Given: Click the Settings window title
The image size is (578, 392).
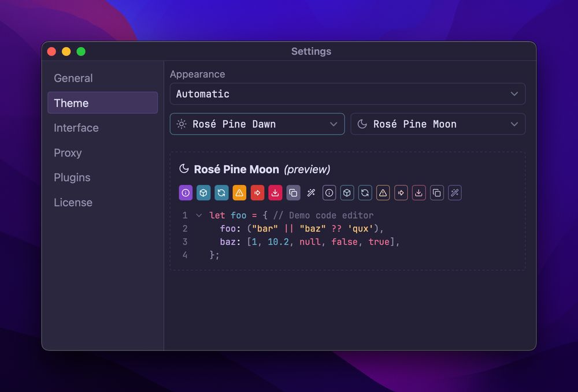Looking at the screenshot, I should click(311, 51).
